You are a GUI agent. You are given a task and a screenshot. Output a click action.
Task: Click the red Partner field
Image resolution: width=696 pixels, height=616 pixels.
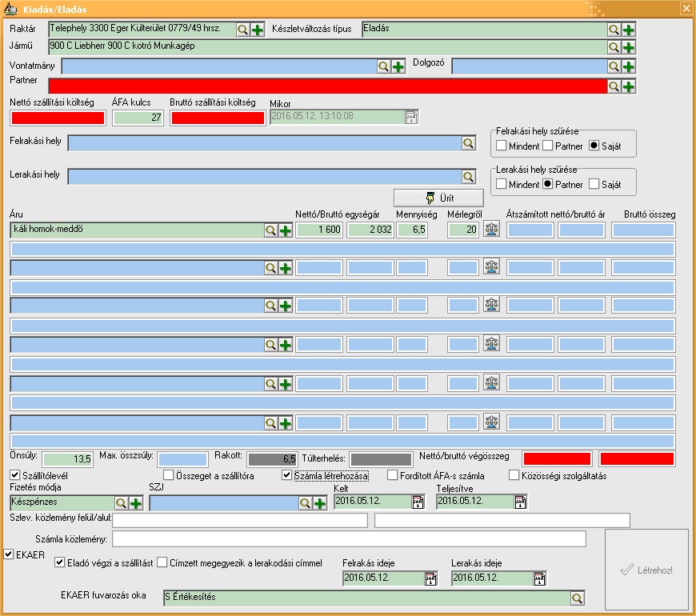point(327,86)
